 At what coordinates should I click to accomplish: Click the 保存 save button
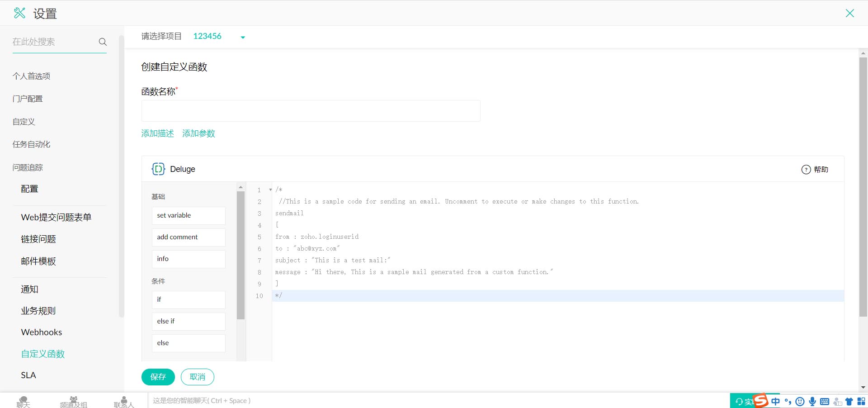point(158,377)
